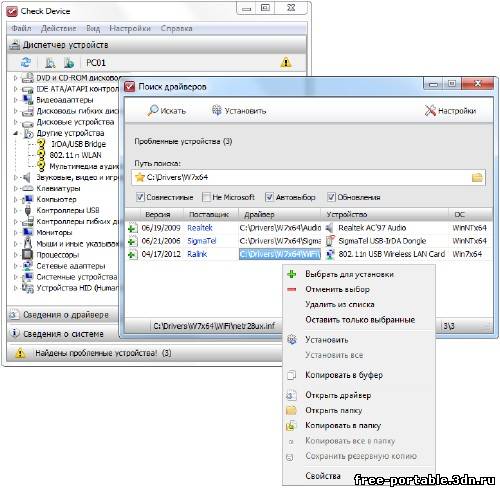The image size is (500, 490).
Task: Click the Установить gear icon in toolbar
Action: click(217, 110)
